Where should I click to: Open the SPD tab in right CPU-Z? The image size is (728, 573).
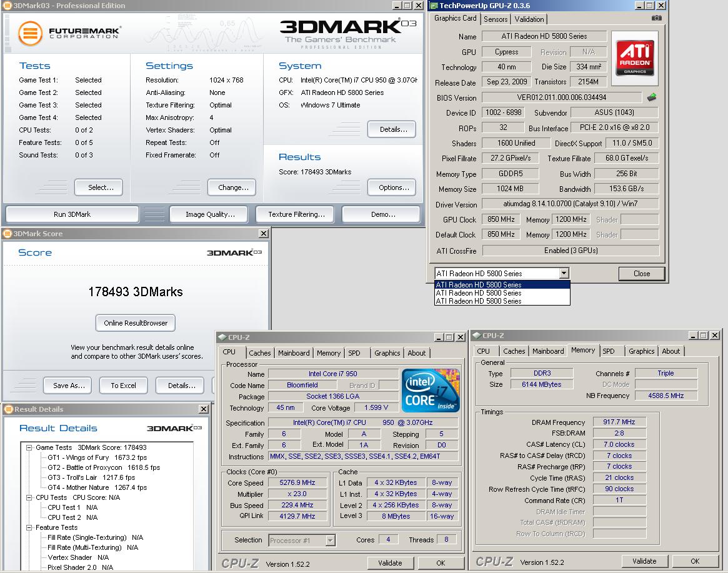[x=608, y=351]
